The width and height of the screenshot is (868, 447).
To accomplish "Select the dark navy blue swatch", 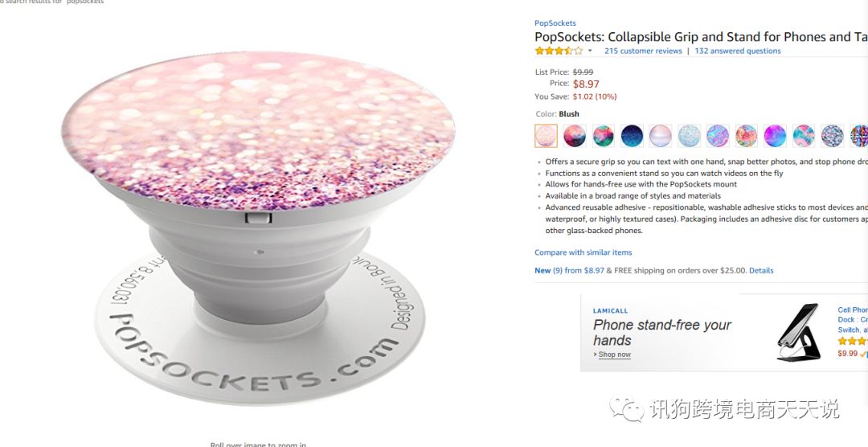I will pyautogui.click(x=632, y=136).
